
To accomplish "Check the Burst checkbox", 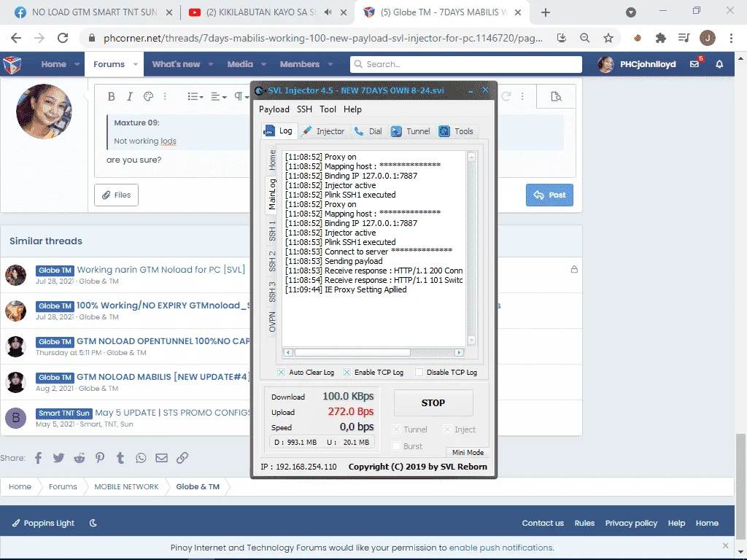I will [x=396, y=446].
